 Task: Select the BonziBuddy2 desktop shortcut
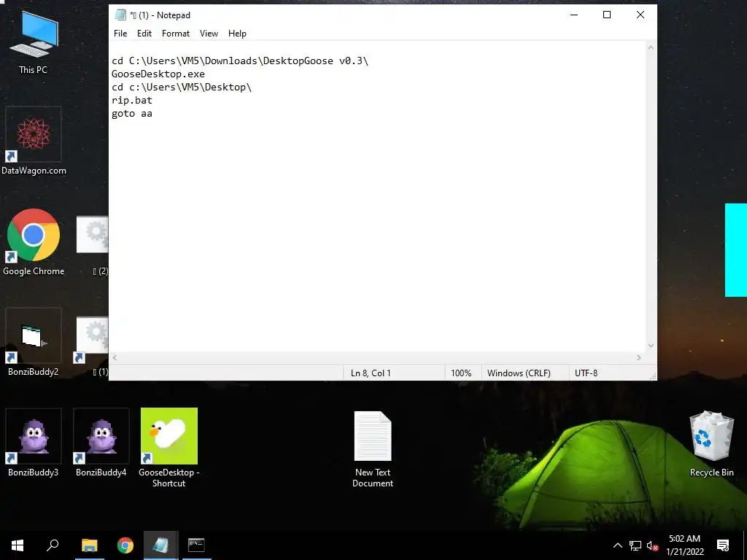(x=34, y=342)
